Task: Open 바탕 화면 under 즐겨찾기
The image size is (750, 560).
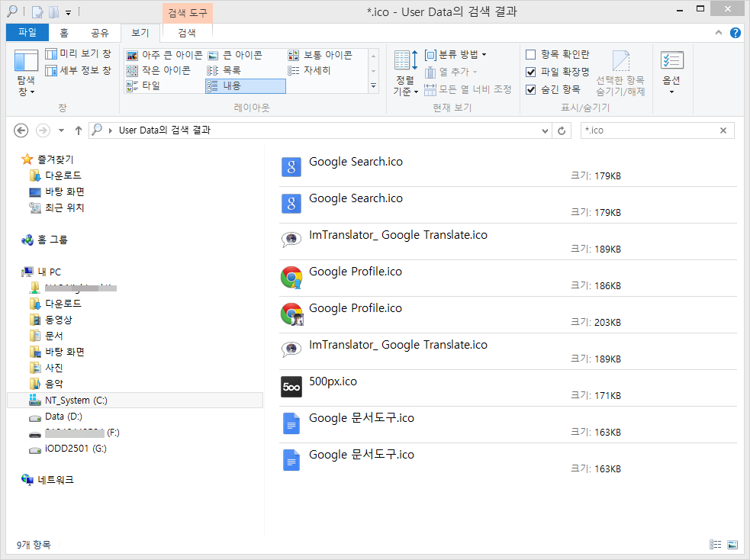Action: [56, 191]
